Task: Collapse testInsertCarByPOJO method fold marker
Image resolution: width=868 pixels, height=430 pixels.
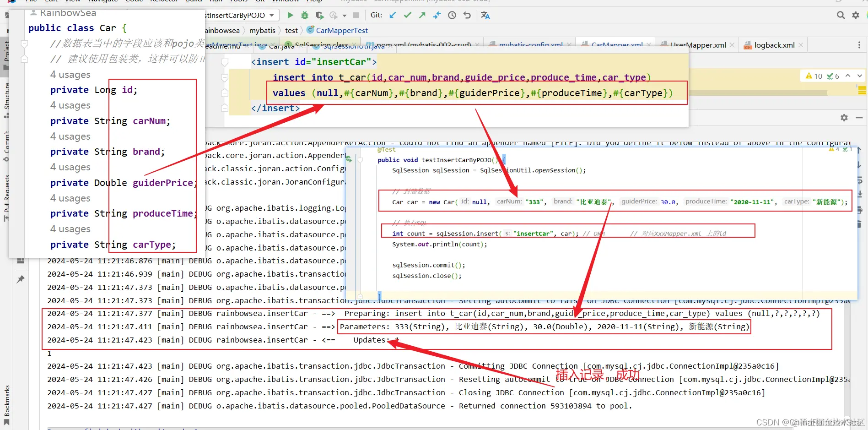Action: click(x=360, y=160)
